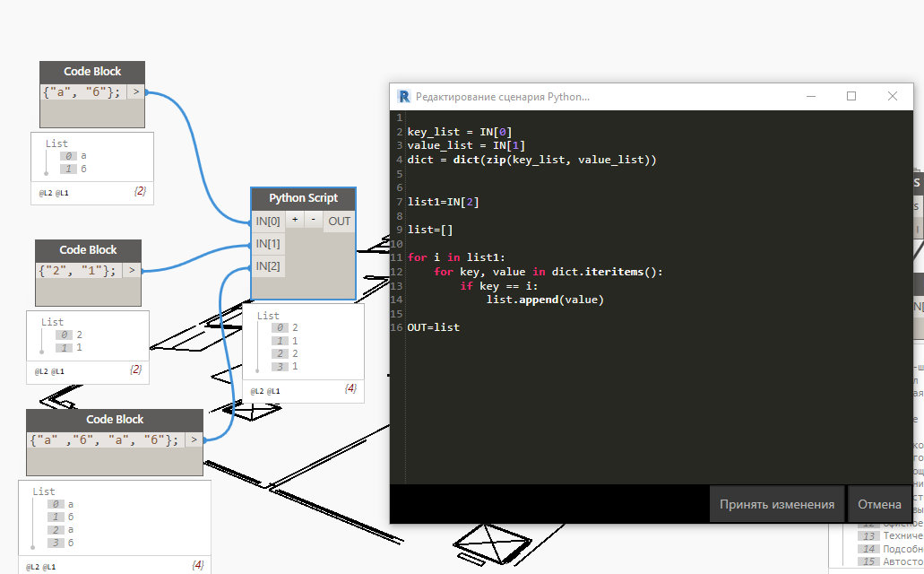The width and height of the screenshot is (924, 574).
Task: Select the "Редактирование сценария Python" title bar
Action: (x=538, y=95)
